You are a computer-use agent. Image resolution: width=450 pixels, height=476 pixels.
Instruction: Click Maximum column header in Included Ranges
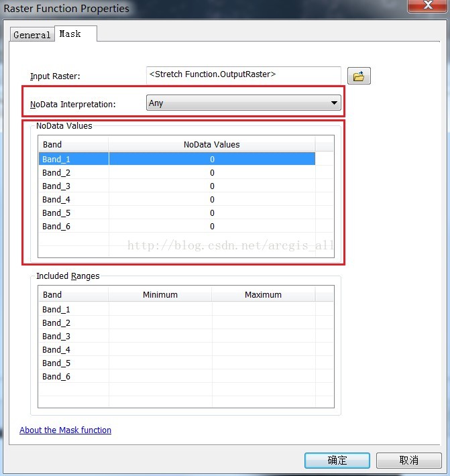click(264, 294)
